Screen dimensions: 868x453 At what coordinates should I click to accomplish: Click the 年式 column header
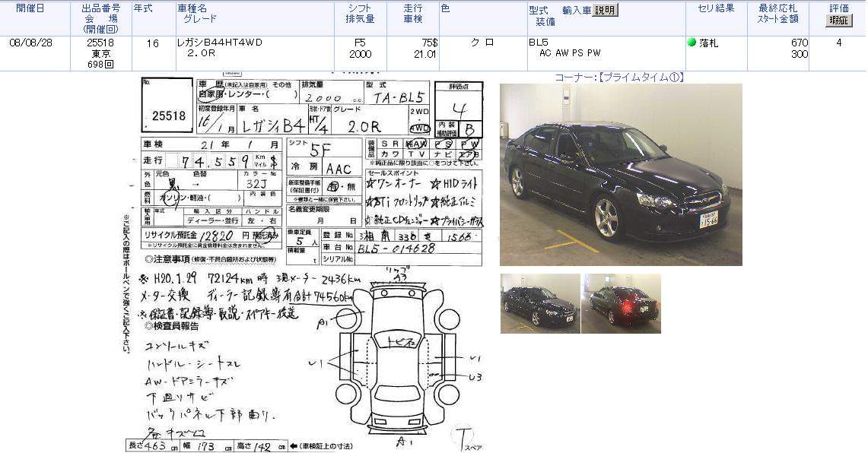[143, 8]
